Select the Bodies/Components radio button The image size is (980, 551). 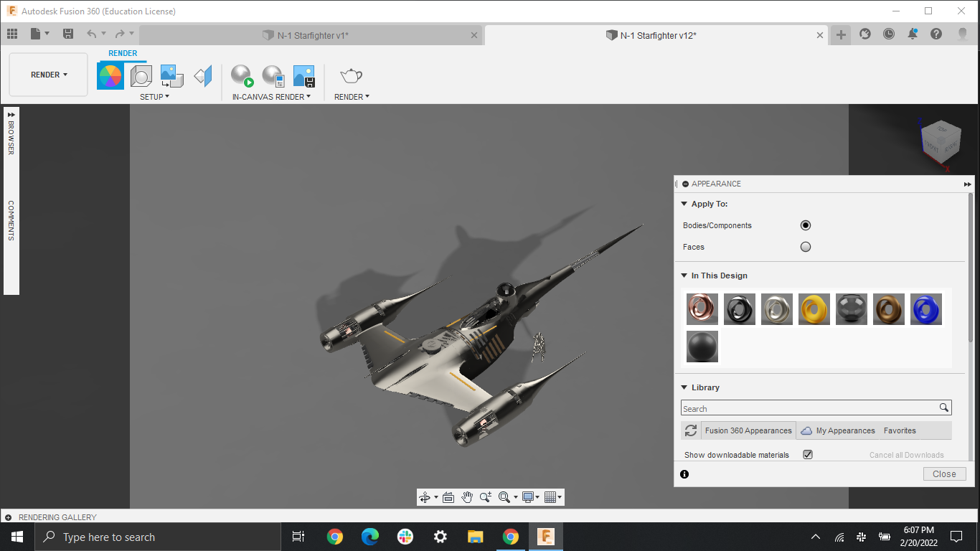tap(805, 225)
